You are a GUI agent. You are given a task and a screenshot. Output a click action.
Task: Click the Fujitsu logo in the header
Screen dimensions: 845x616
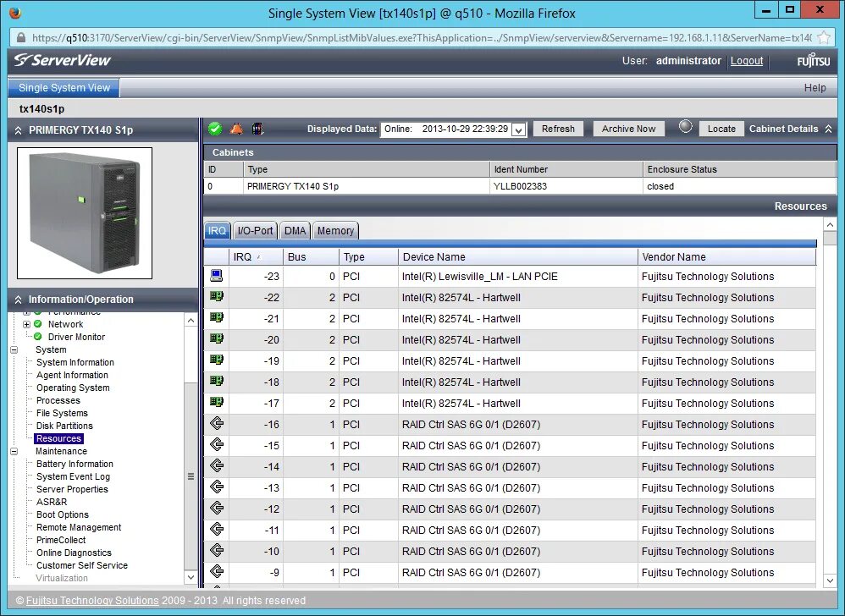pos(813,61)
